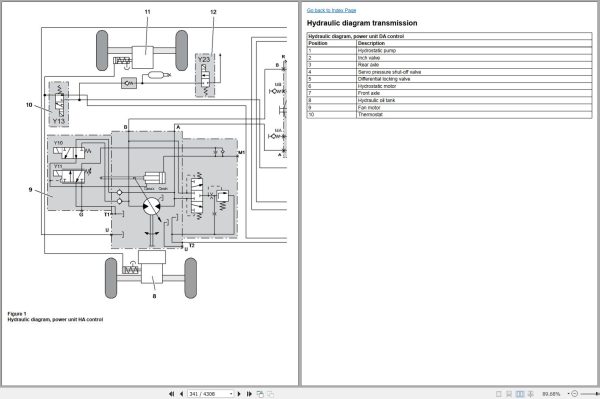The width and height of the screenshot is (600, 399).
Task: Click callout number 10 beside Y13 valve
Action: 29,105
